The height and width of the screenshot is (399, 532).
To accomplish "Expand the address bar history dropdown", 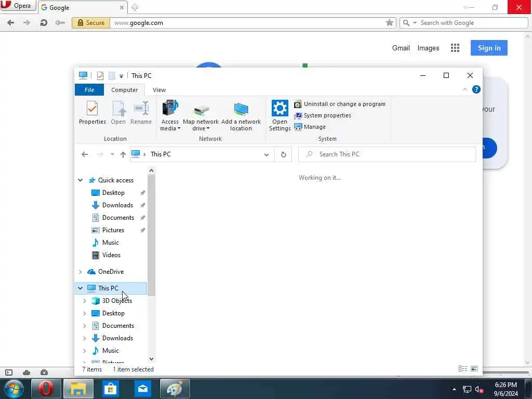I will coord(267,155).
